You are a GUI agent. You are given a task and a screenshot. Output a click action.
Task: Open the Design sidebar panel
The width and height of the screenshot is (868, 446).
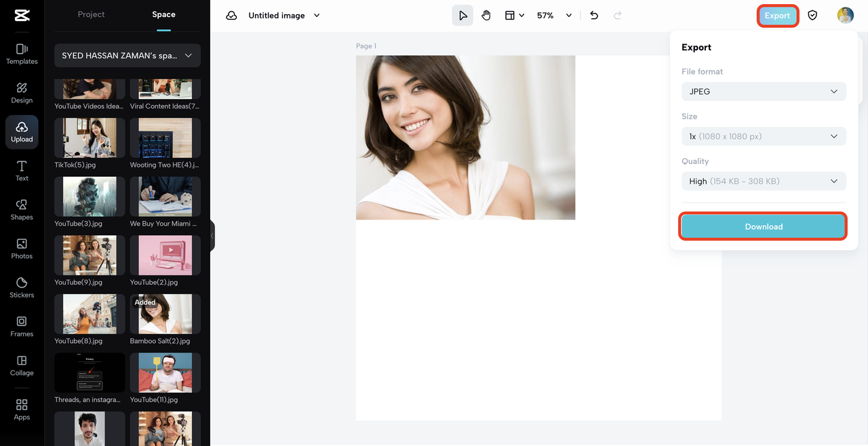[x=22, y=93]
